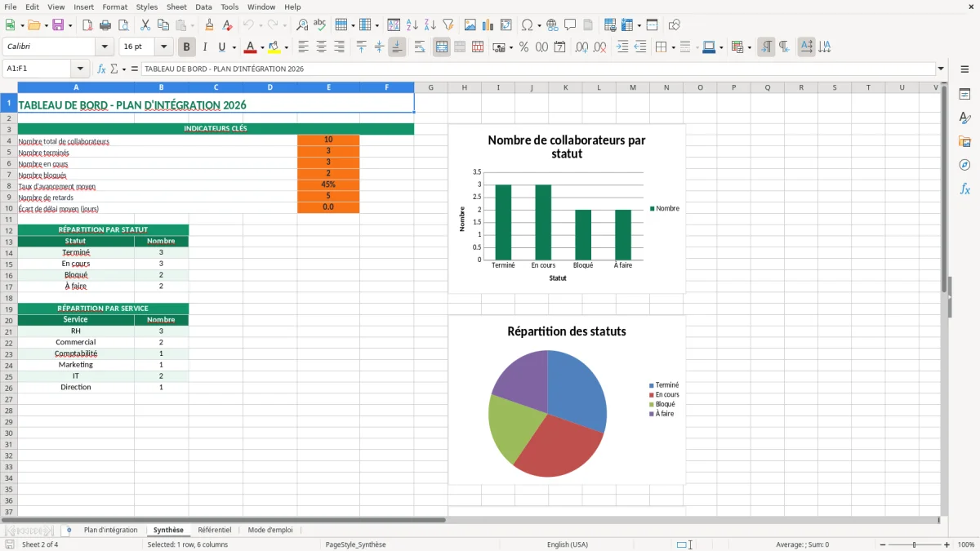Viewport: 980px width, 551px height.
Task: Open the font name Calibri dropdown
Action: [x=105, y=47]
